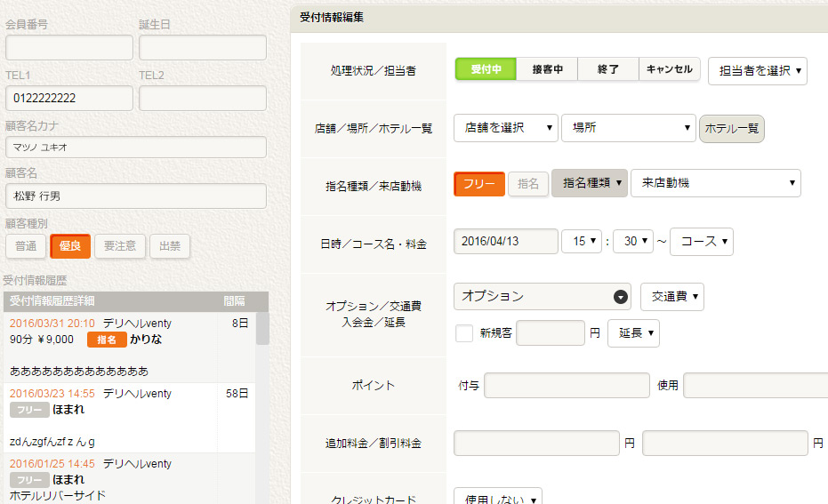Switch status to 接客中
The height and width of the screenshot is (504, 828).
547,69
